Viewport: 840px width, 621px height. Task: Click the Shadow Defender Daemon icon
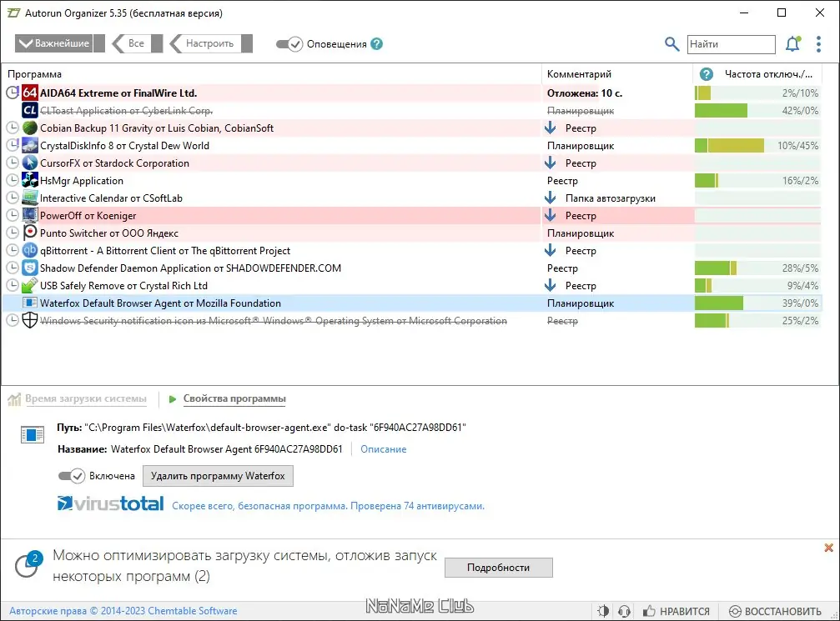[29, 268]
